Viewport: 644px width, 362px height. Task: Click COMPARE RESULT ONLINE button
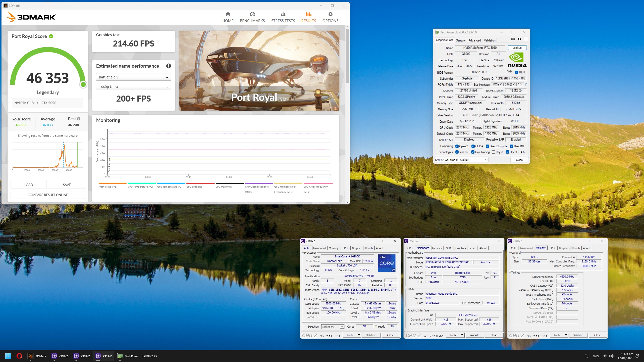pyautogui.click(x=48, y=195)
